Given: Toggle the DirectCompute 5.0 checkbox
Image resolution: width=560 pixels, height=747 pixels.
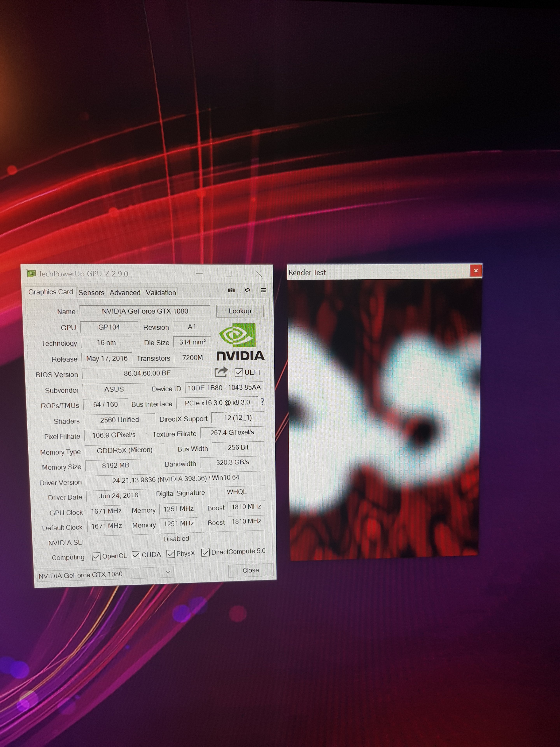Looking at the screenshot, I should pos(206,552).
